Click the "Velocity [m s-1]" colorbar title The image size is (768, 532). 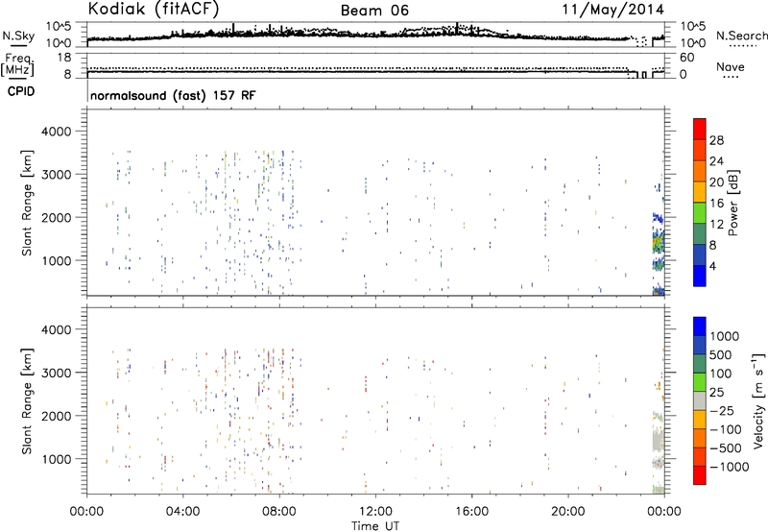(758, 400)
